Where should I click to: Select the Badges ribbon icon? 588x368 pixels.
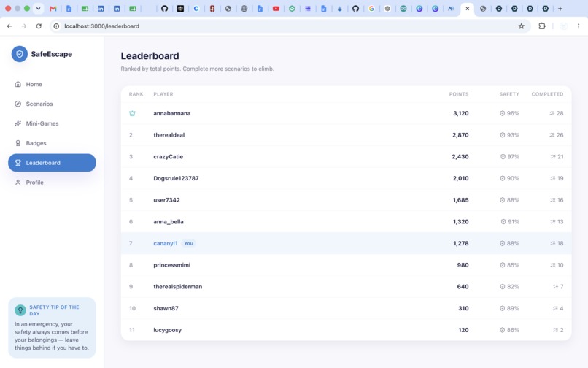tap(18, 143)
